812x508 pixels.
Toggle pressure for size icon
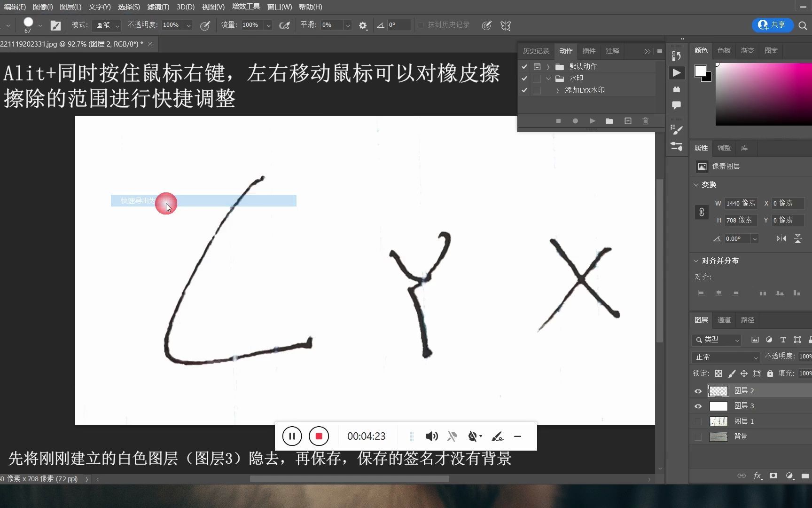(486, 25)
